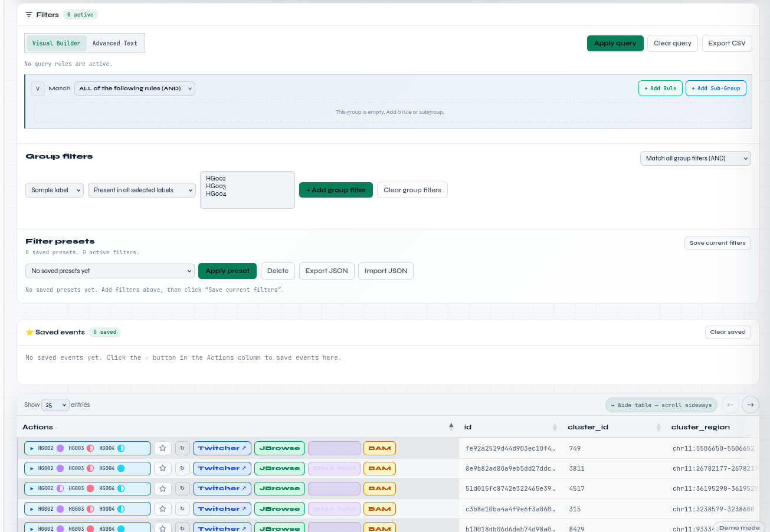Expand sample details in cluster 749 row
Image resolution: width=770 pixels, height=532 pixels.
tap(87, 448)
